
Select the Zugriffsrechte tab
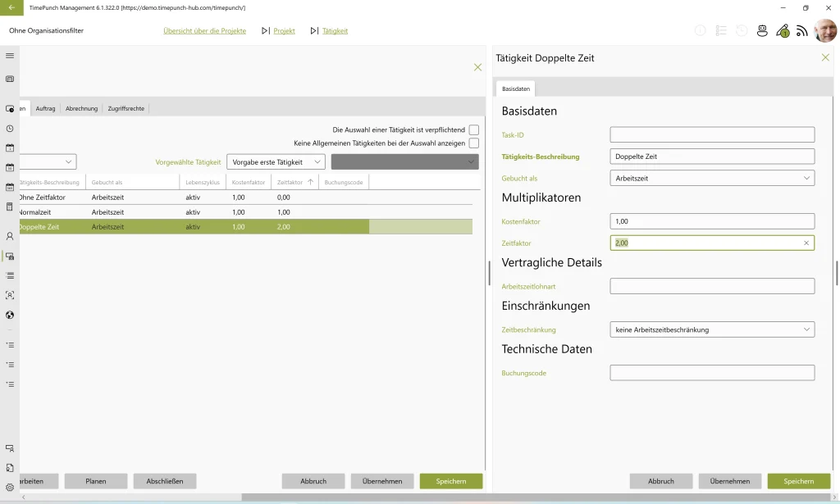click(x=126, y=108)
